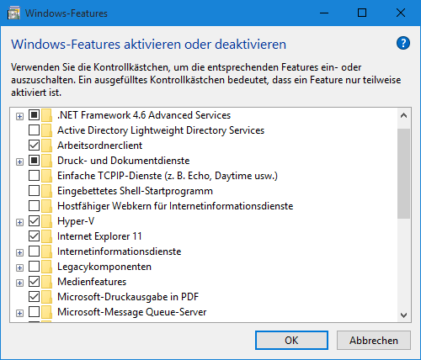Expand the Druck- und Dokumentdienste node
Viewport: 421px width, 360px height.
[x=20, y=162]
